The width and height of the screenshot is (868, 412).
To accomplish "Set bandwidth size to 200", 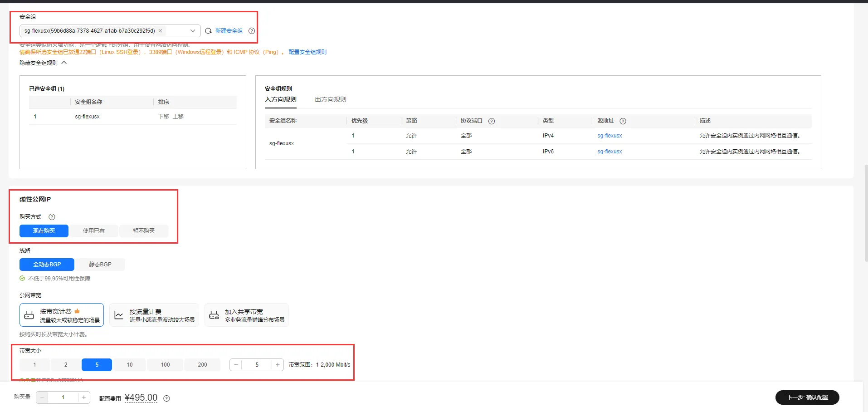I will tap(202, 365).
